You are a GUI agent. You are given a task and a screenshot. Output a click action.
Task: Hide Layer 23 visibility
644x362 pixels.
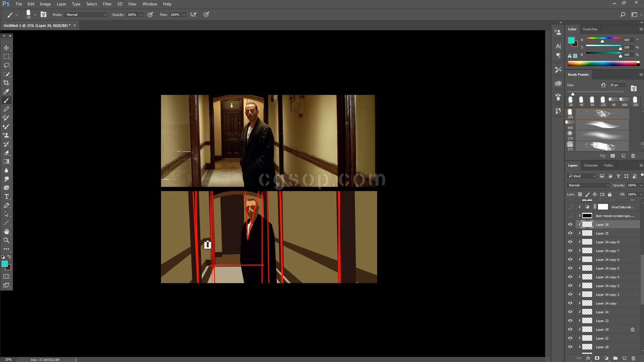click(x=570, y=321)
